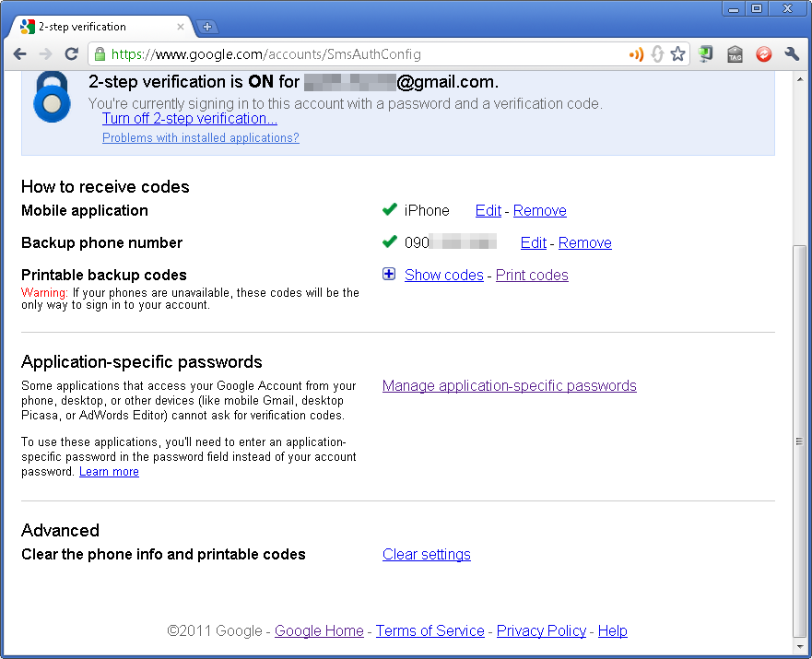Click the red 'Warning:' text

click(44, 292)
